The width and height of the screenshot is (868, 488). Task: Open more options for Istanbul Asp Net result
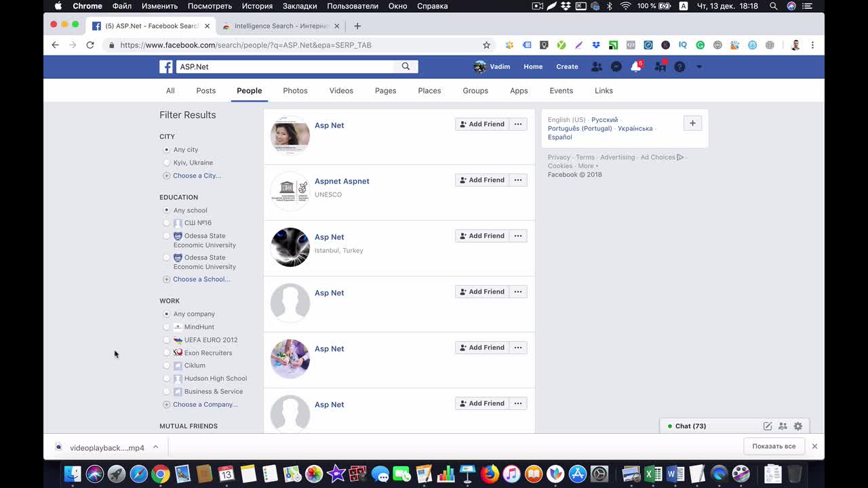(518, 236)
